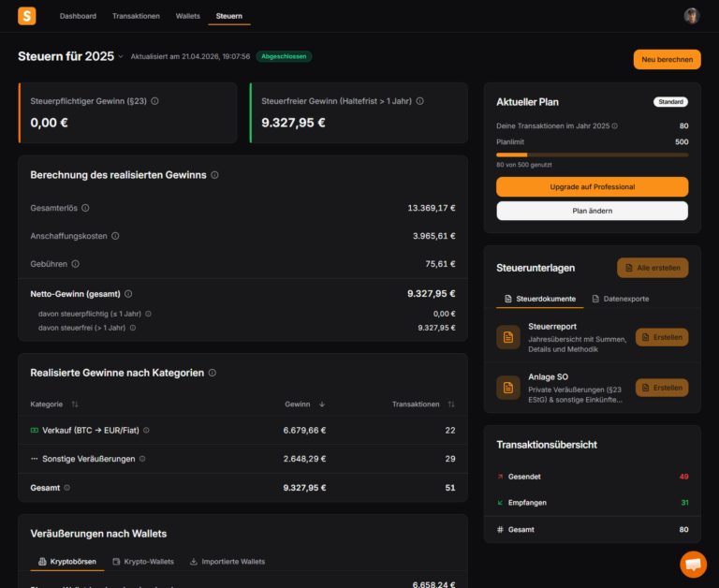
Task: Click Upgrade auf Professional
Action: pyautogui.click(x=593, y=186)
